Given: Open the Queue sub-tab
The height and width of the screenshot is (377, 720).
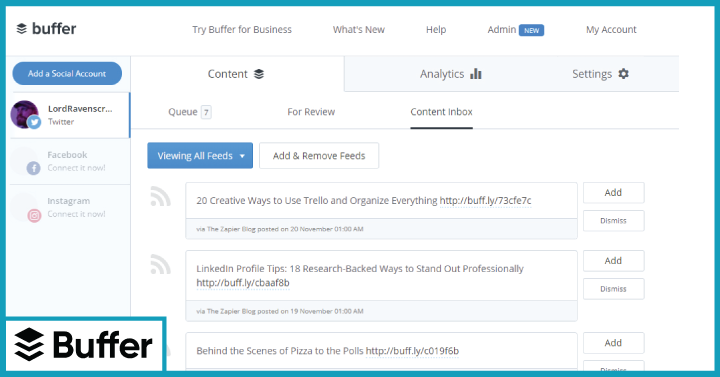Looking at the screenshot, I should 190,112.
